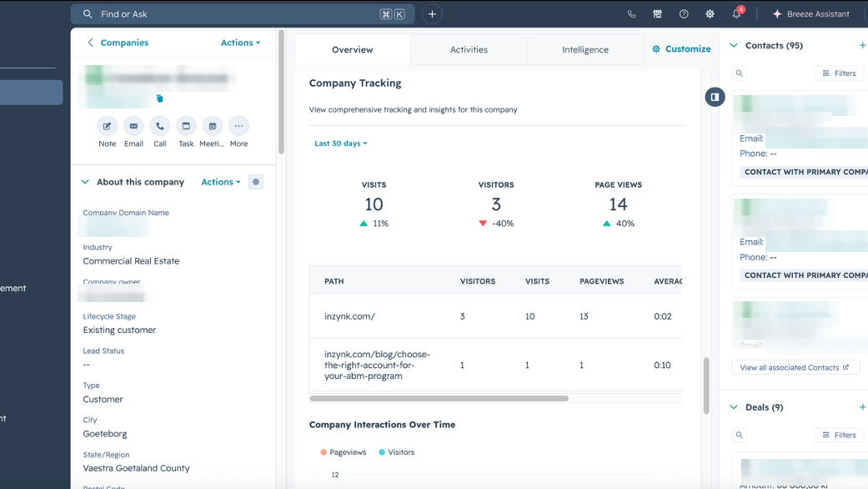868x489 pixels.
Task: Collapse the Contacts (95) section
Action: click(x=734, y=45)
